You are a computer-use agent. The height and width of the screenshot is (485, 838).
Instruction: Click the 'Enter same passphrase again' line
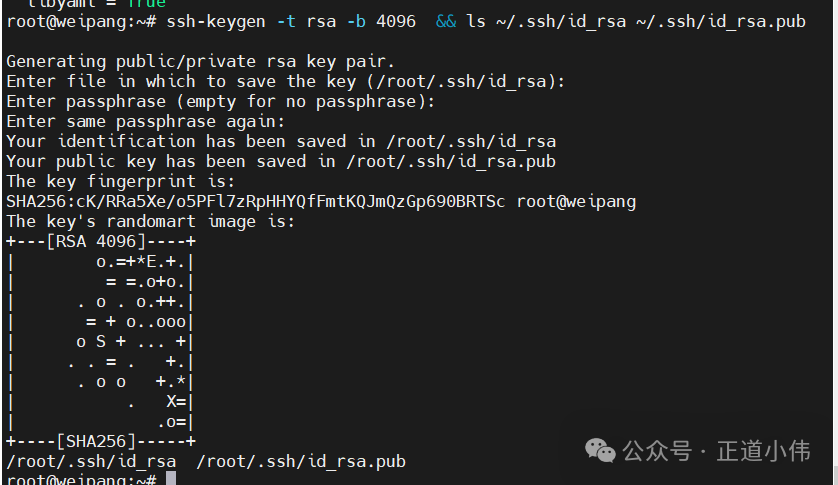click(x=145, y=121)
